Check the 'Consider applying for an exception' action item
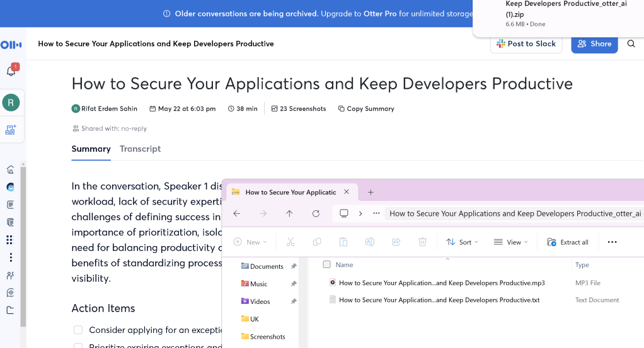The height and width of the screenshot is (348, 644). 78,330
